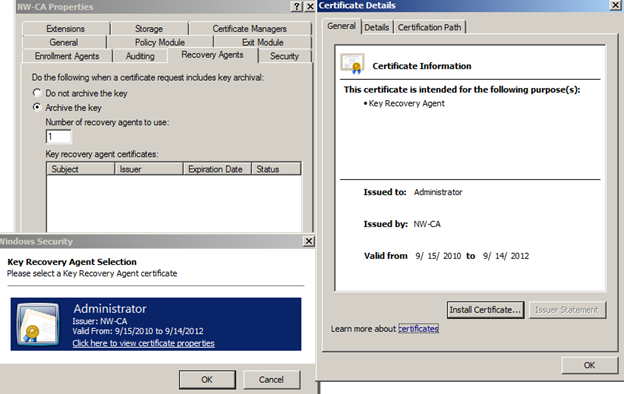Click the number of recovery agents field
The width and height of the screenshot is (624, 394).
[x=58, y=137]
